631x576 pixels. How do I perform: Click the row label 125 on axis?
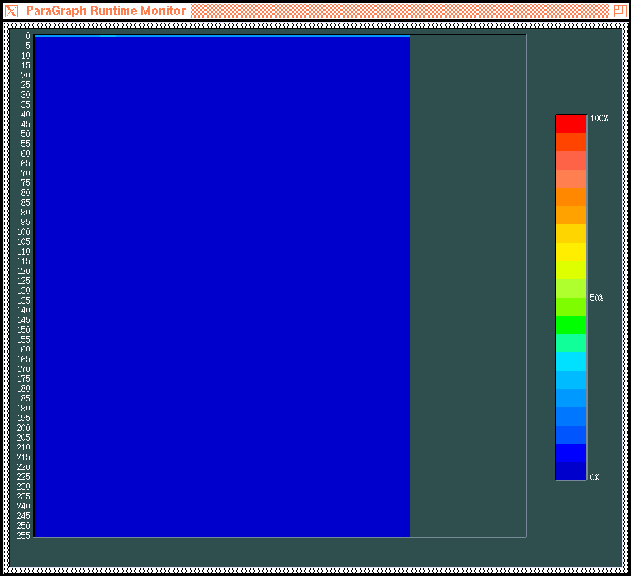coord(24,281)
